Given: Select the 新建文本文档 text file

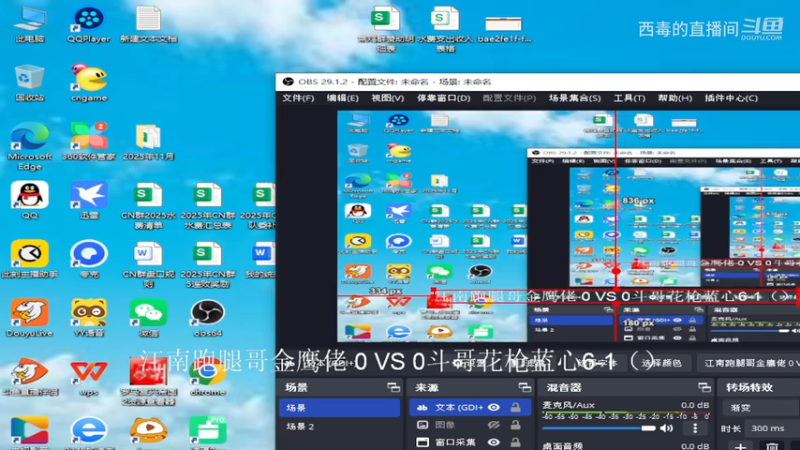Looking at the screenshot, I should (x=148, y=24).
